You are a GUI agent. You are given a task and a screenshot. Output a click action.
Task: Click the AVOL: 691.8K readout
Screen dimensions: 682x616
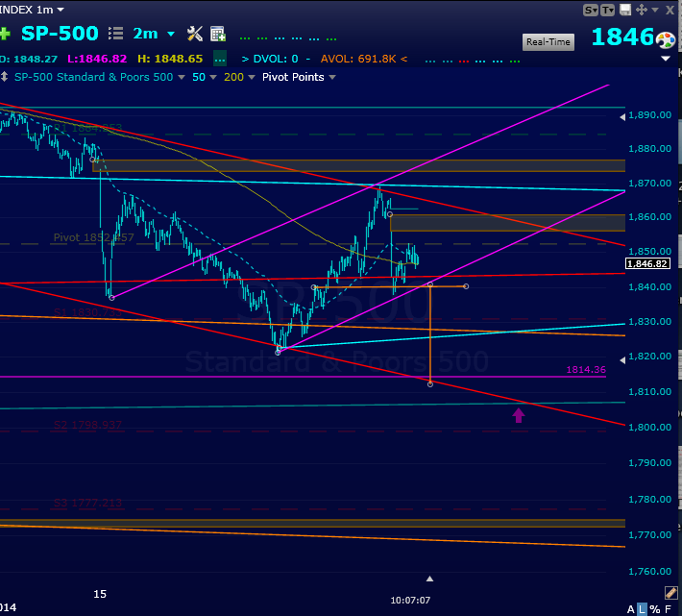tap(358, 59)
